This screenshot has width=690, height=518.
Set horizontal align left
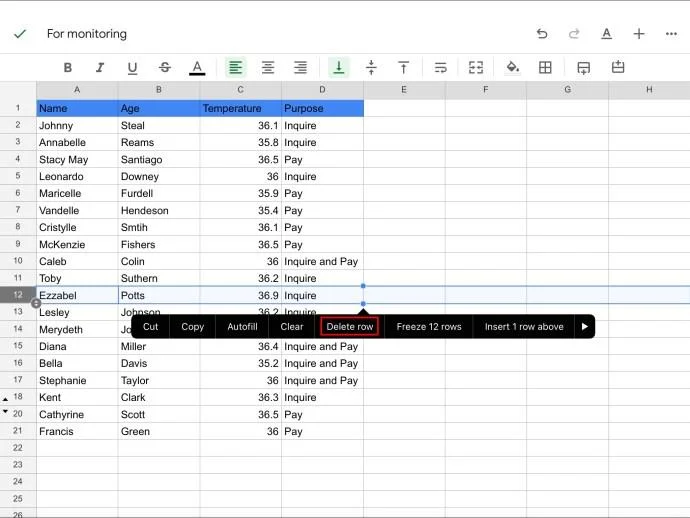pos(235,67)
